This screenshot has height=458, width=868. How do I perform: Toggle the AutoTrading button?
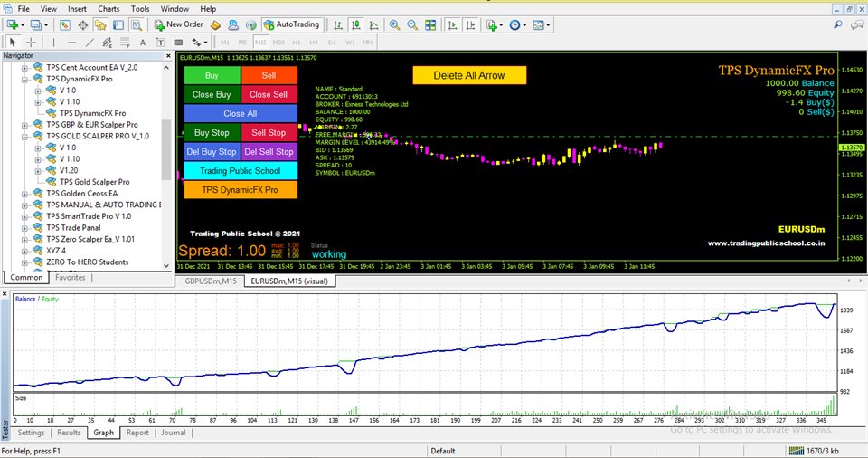coord(292,25)
